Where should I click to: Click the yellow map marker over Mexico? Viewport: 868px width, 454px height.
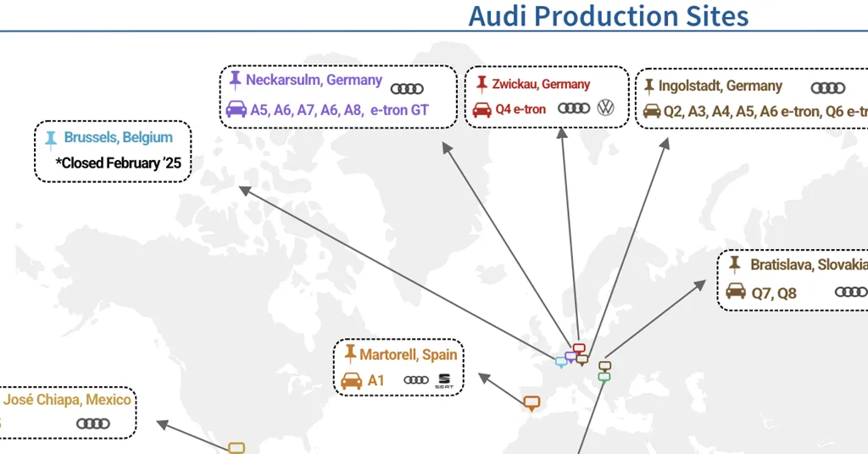[x=236, y=448]
